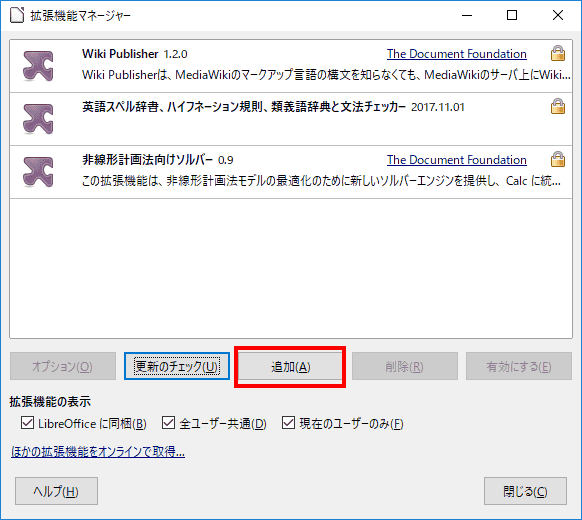The height and width of the screenshot is (520, 582).
Task: Click the puzzle icon for 非線形計画法向けソルバー
Action: [x=38, y=172]
